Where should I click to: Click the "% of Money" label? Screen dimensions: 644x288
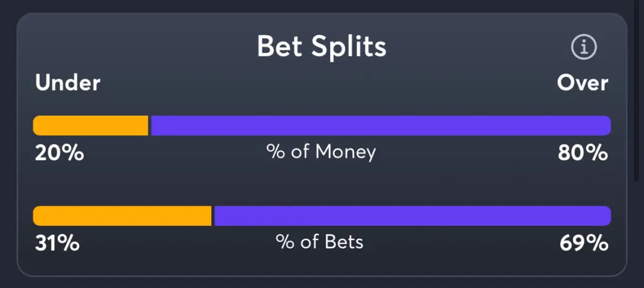click(x=321, y=152)
